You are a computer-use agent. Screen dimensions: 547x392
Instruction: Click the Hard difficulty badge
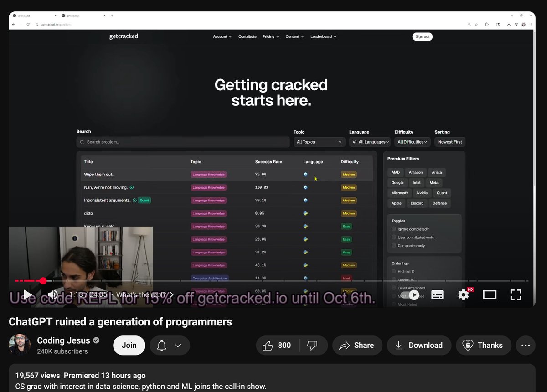click(346, 278)
